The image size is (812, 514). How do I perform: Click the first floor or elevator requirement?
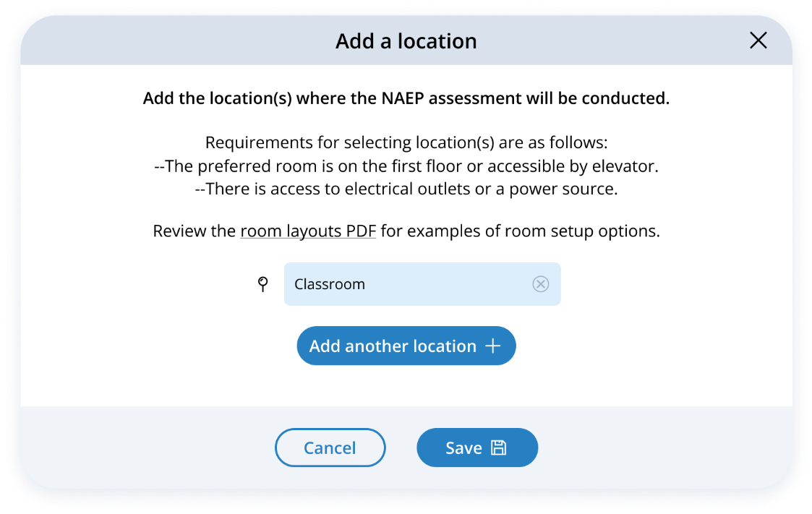coord(406,166)
